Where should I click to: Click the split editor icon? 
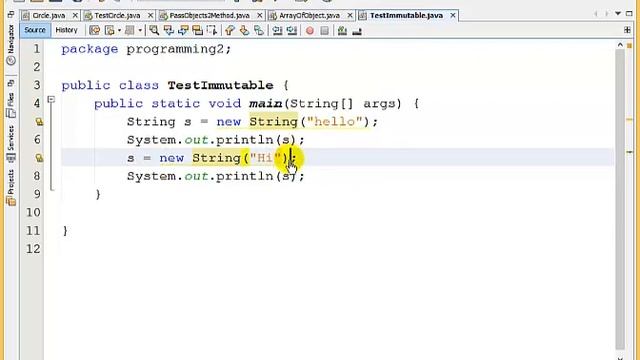627,30
